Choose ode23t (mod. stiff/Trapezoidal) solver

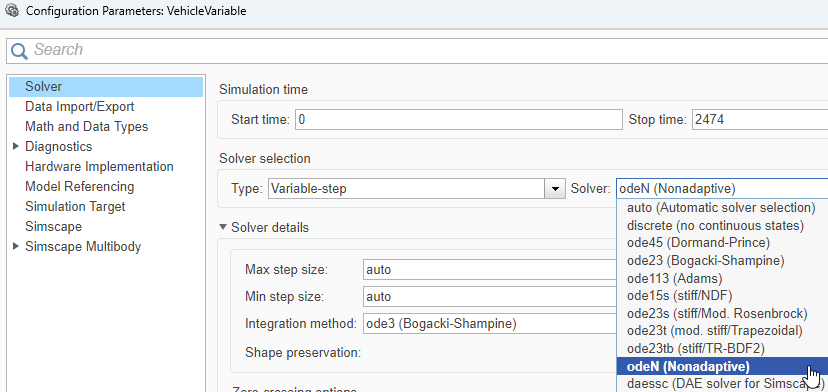pyautogui.click(x=722, y=331)
